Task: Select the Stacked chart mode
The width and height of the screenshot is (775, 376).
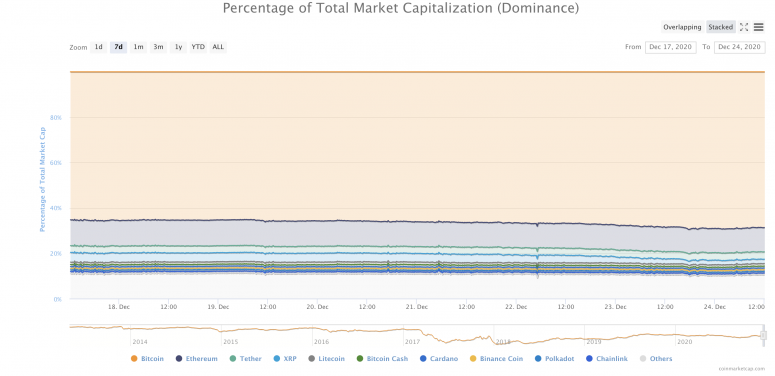Action: click(721, 27)
